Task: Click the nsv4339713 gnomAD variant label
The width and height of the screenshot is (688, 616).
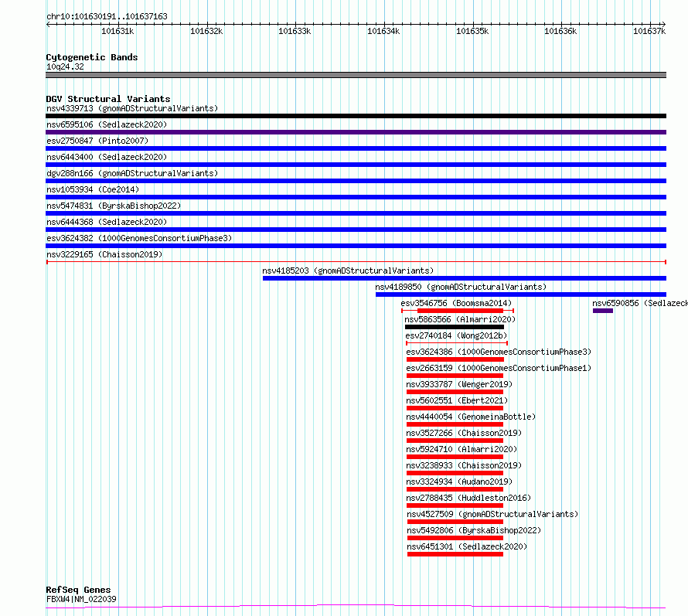Action: pyautogui.click(x=132, y=108)
